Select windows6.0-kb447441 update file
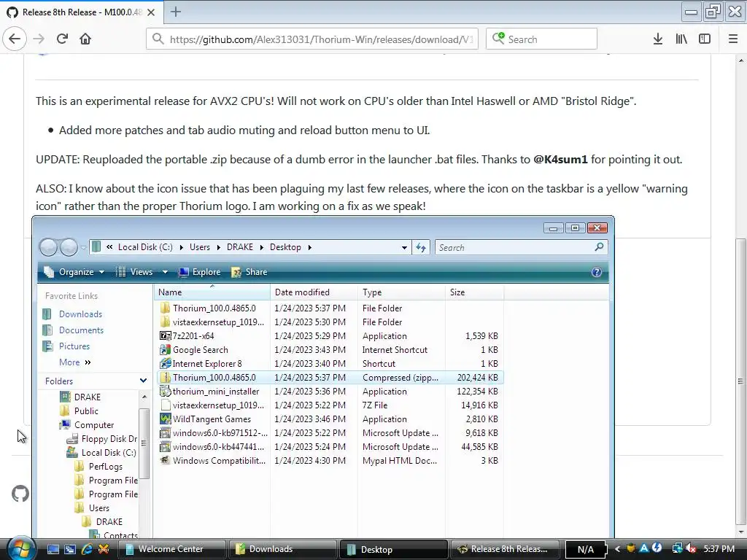The image size is (747, 560). (x=329, y=447)
